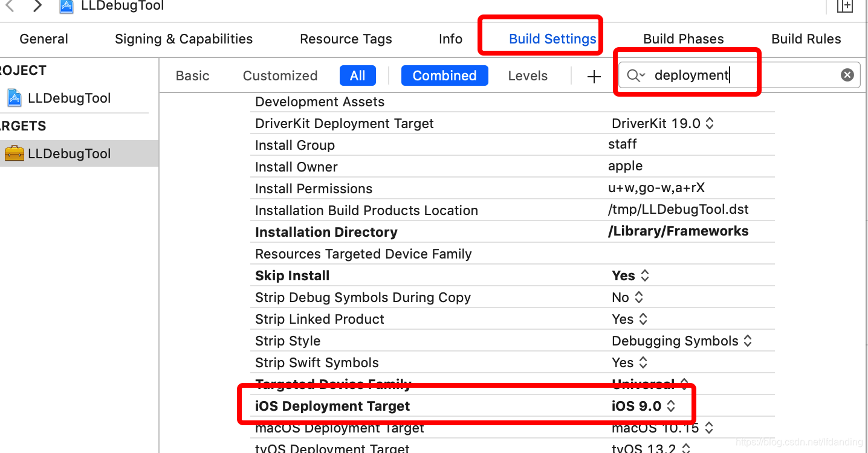Add an editor with the split icon

point(844,6)
